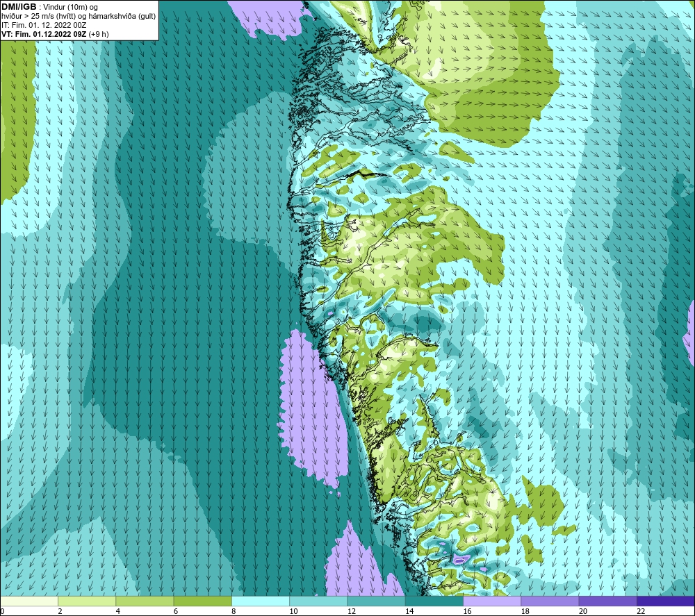Click the scale label "0"
The height and width of the screenshot is (616, 695).
click(x=2, y=611)
